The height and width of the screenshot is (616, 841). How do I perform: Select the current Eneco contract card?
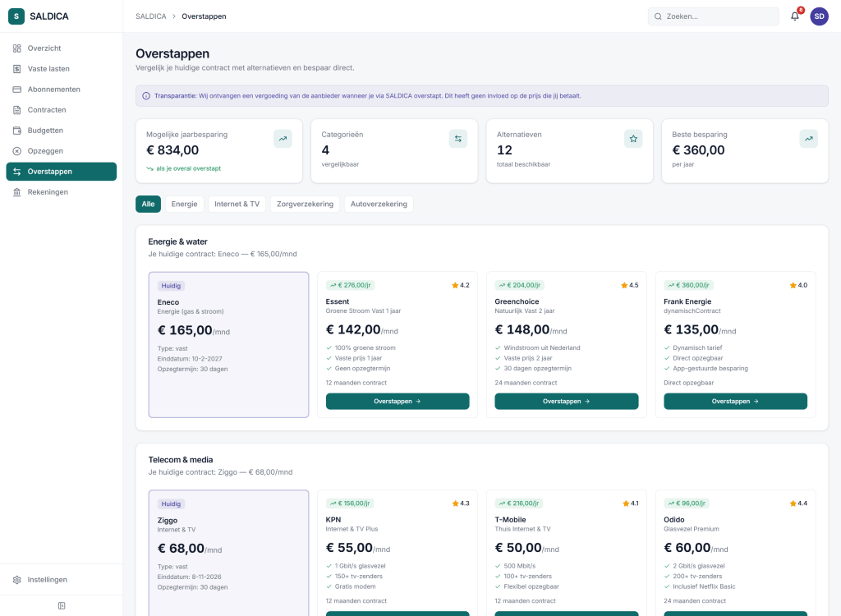(x=228, y=344)
